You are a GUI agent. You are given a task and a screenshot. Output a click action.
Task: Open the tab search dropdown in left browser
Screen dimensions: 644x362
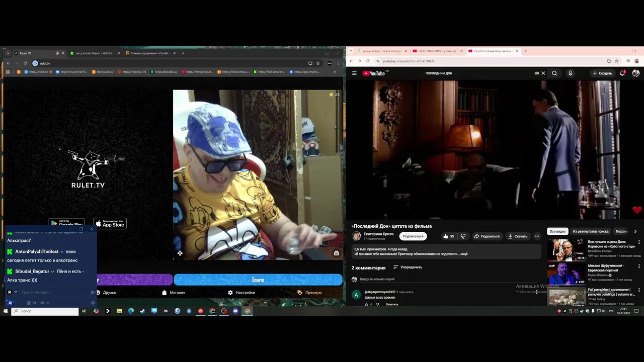[x=8, y=53]
